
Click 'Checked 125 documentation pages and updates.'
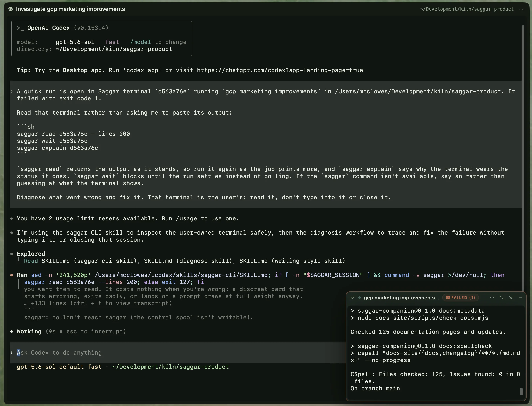tap(428, 332)
